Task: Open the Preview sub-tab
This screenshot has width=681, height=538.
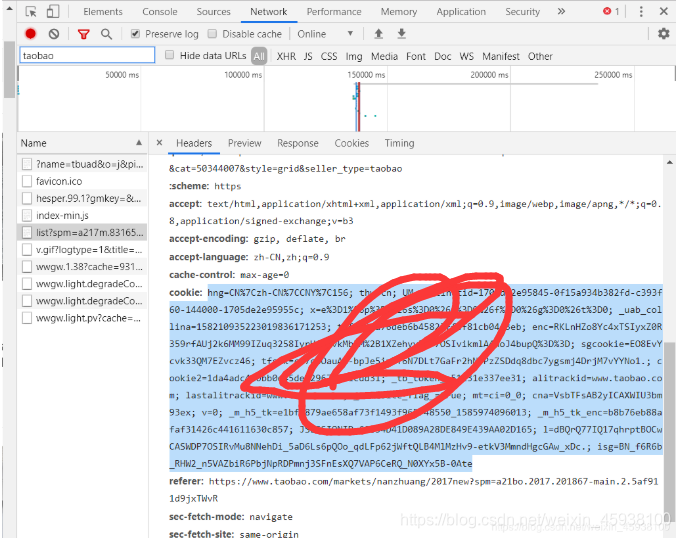Action: pos(245,143)
